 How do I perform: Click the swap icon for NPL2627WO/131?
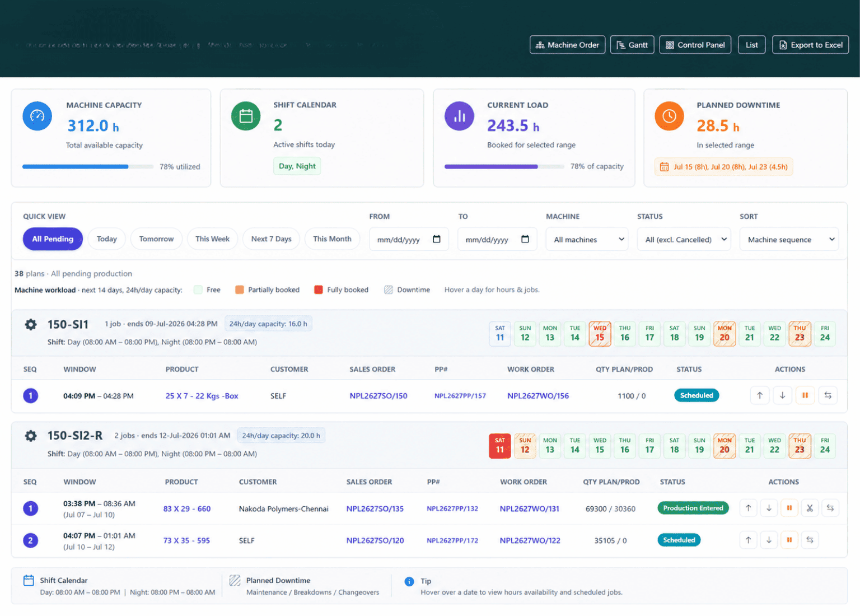point(830,508)
